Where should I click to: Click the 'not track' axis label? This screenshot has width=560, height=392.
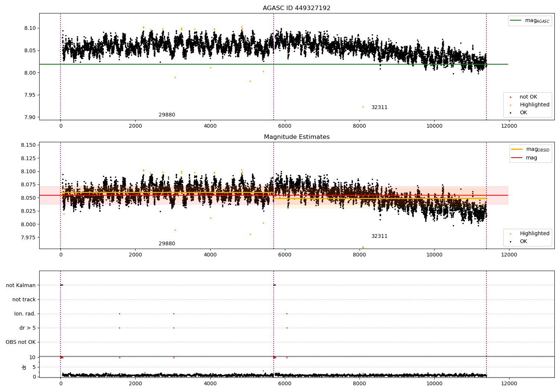(24, 300)
